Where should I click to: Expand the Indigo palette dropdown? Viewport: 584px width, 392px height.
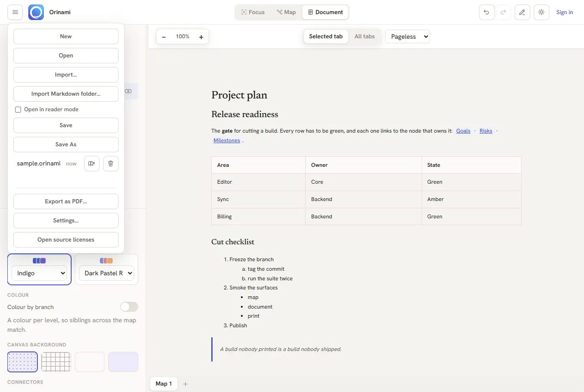click(x=39, y=273)
